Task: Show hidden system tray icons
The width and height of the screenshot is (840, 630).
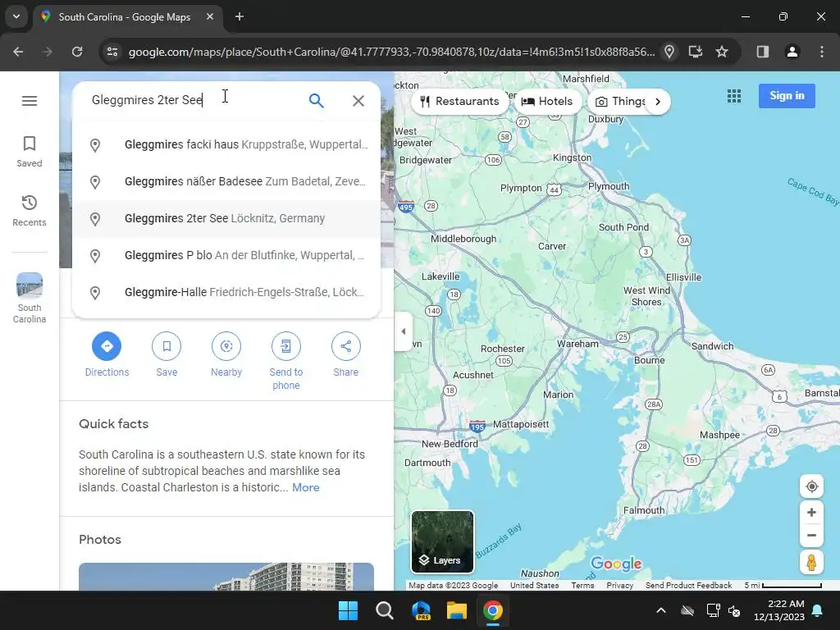Action: point(661,610)
